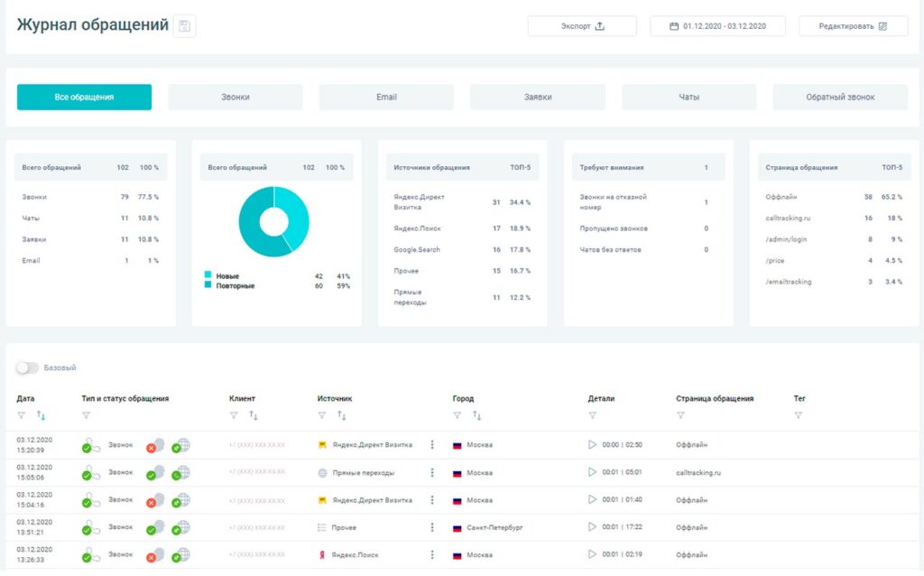
Task: Open filter for Тип и статус обращения
Action: pyautogui.click(x=87, y=415)
